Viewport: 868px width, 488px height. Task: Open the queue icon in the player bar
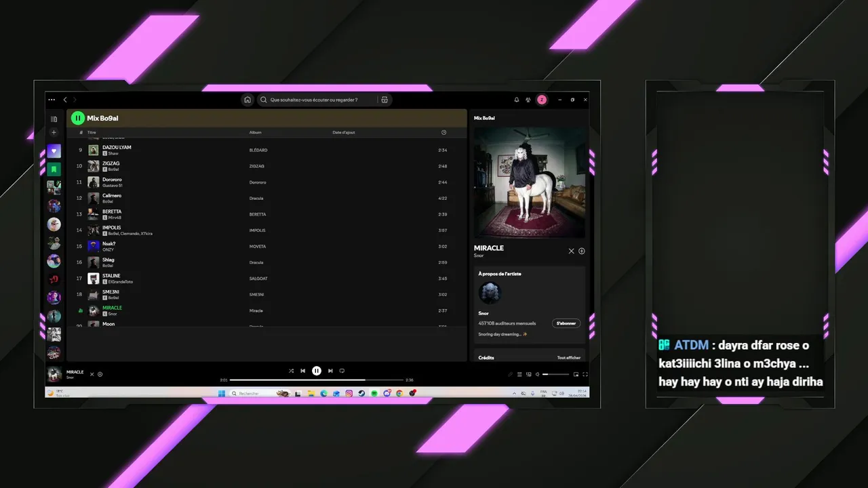coord(519,374)
